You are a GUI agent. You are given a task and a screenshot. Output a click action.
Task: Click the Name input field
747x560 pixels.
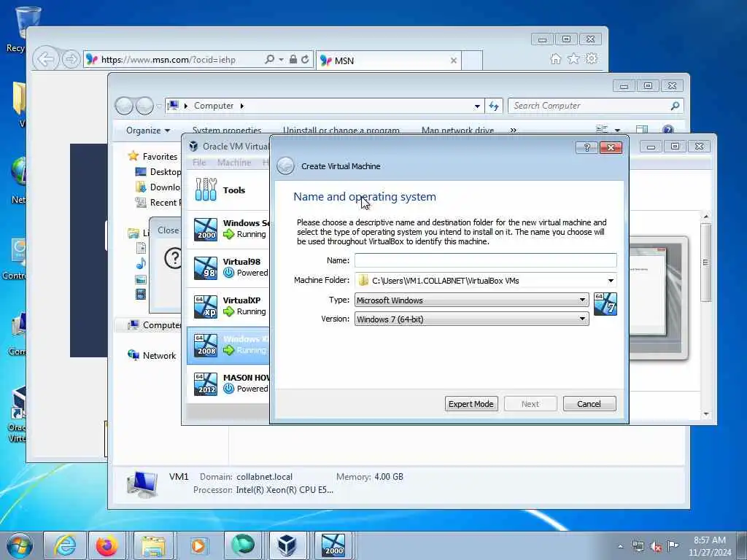tap(485, 260)
